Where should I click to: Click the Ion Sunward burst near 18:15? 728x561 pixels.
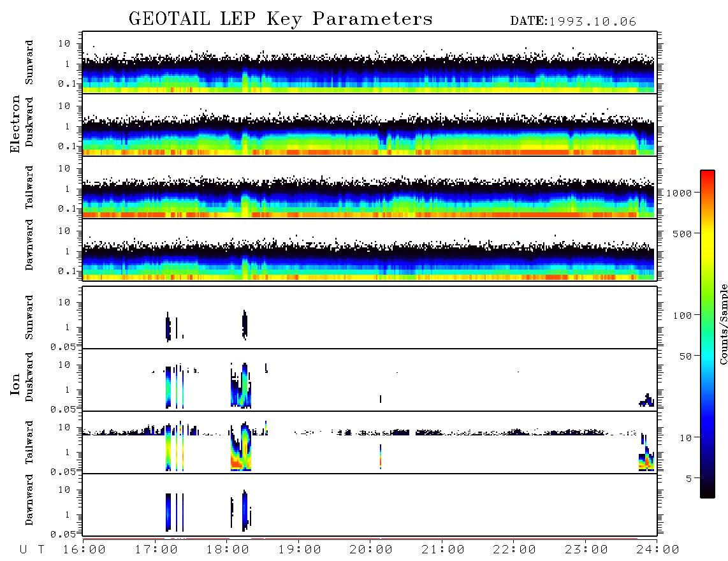[245, 324]
